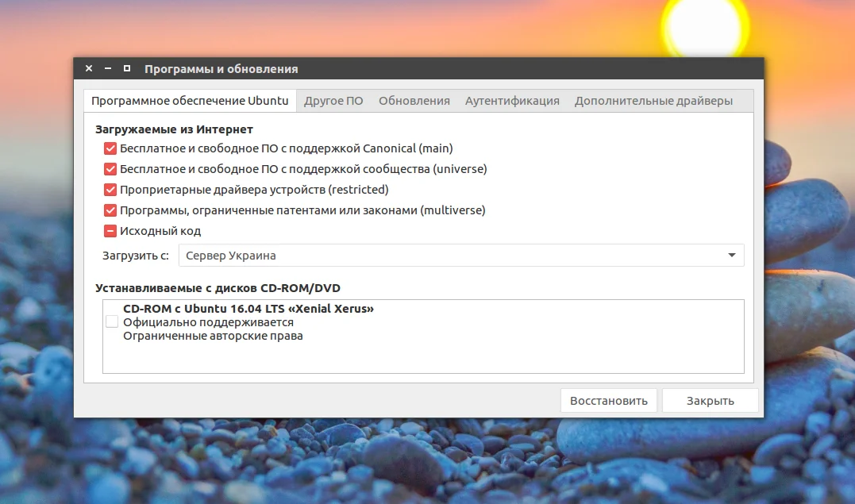Switch to the Другое ПО tab

click(x=333, y=101)
